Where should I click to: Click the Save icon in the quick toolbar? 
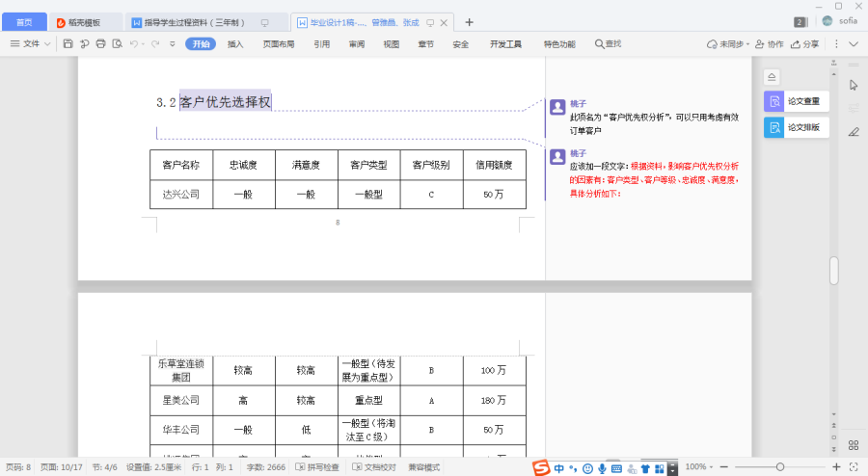coord(68,43)
